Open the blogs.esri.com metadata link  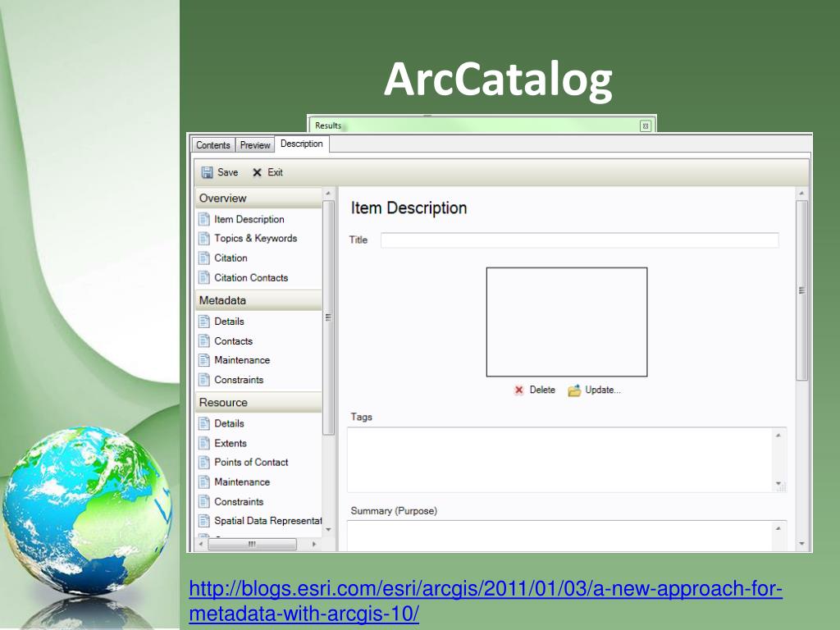[x=486, y=600]
